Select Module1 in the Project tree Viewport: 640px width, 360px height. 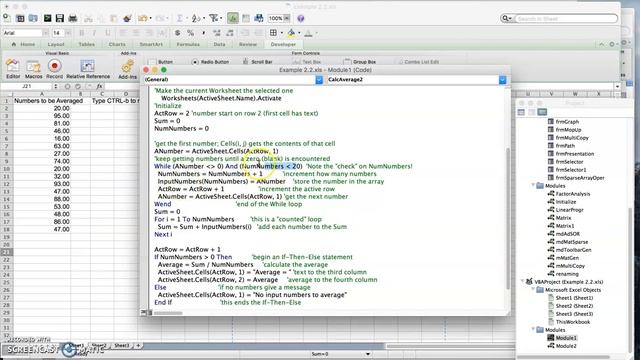click(566, 338)
